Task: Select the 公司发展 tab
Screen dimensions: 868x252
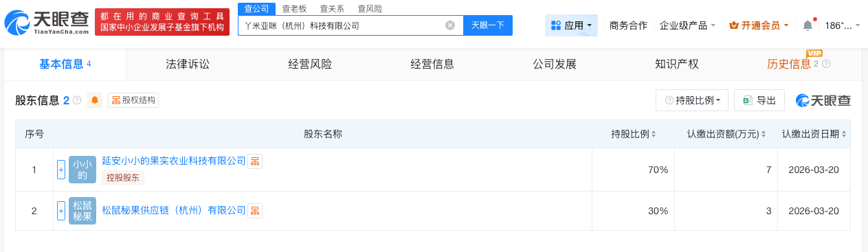Action: tap(555, 65)
